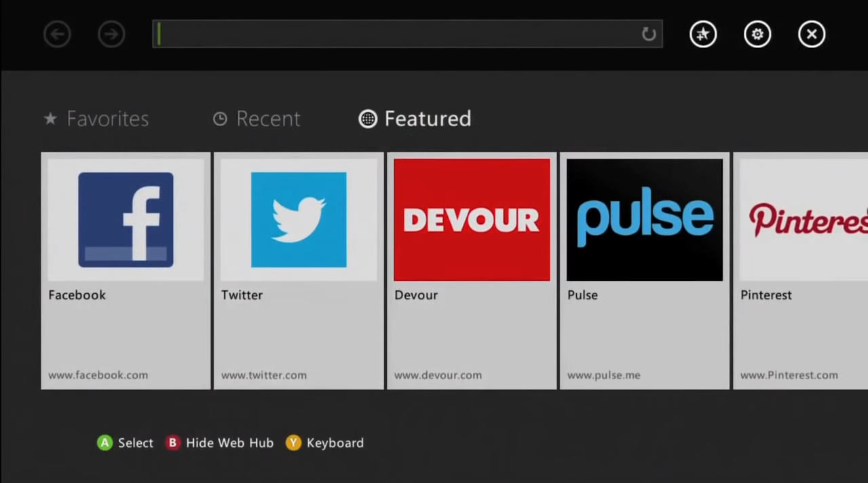Switch to the Favorites tab
The height and width of the screenshot is (483, 868).
(96, 119)
